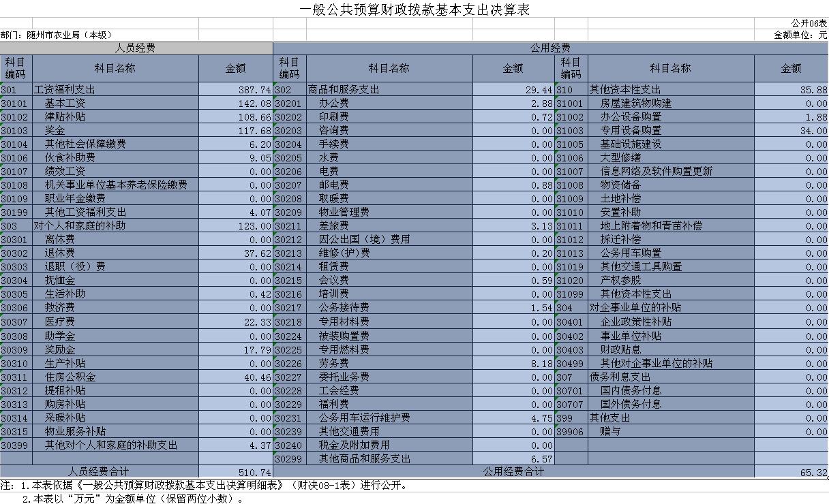Image resolution: width=829 pixels, height=504 pixels.
Task: Select the 人员经费合计 label cell
Action: pyautogui.click(x=100, y=471)
